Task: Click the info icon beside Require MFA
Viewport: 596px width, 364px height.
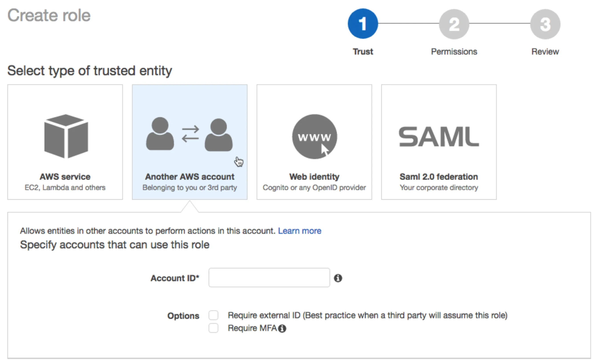Action: click(x=282, y=328)
